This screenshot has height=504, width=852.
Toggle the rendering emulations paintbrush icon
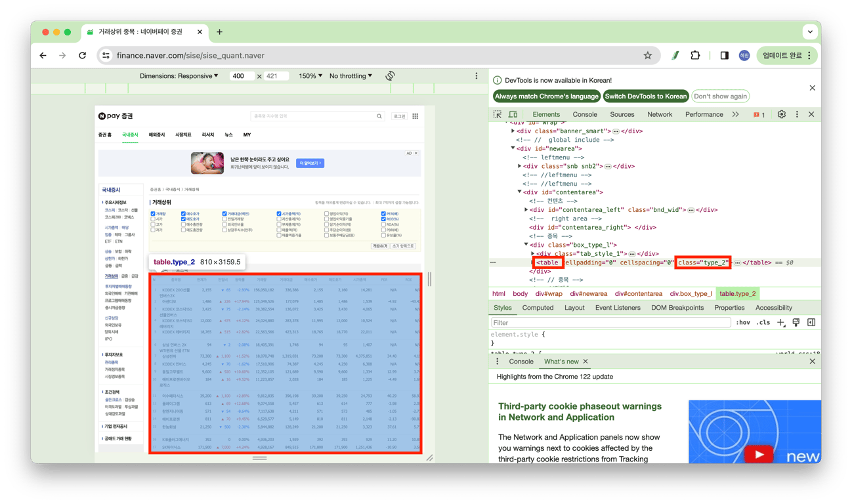[x=796, y=322]
